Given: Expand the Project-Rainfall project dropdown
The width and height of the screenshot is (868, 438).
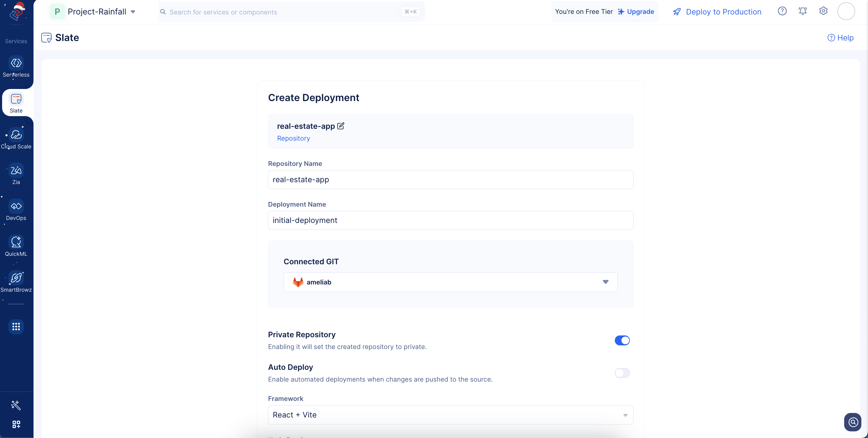Looking at the screenshot, I should tap(133, 12).
